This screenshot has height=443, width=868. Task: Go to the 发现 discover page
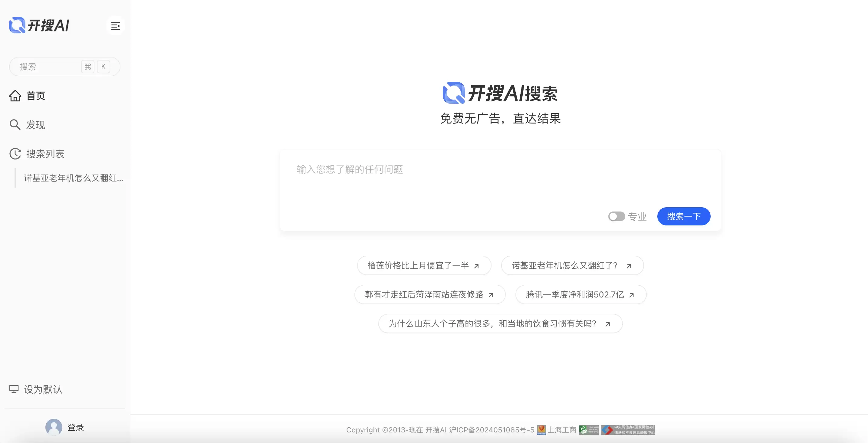[x=27, y=125]
